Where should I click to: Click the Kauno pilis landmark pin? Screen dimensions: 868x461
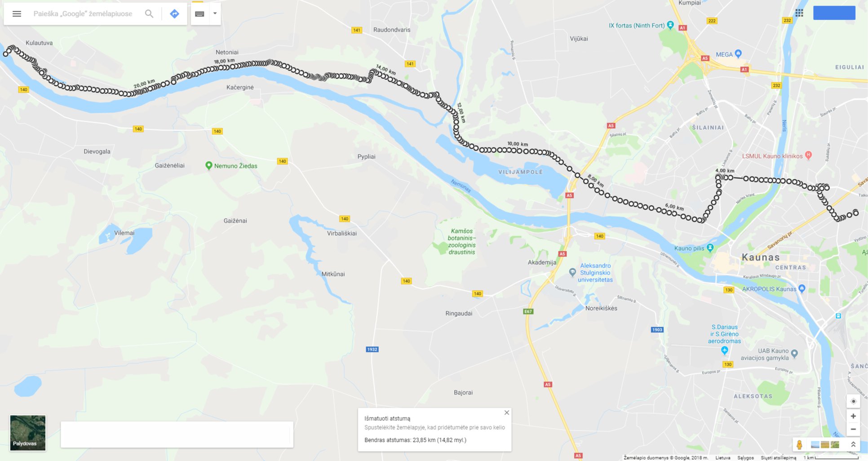tap(710, 248)
